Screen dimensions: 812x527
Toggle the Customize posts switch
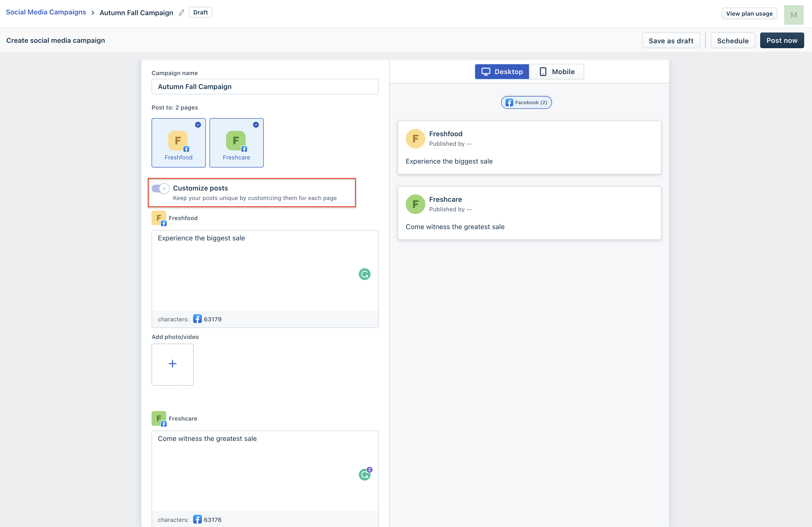click(x=160, y=188)
